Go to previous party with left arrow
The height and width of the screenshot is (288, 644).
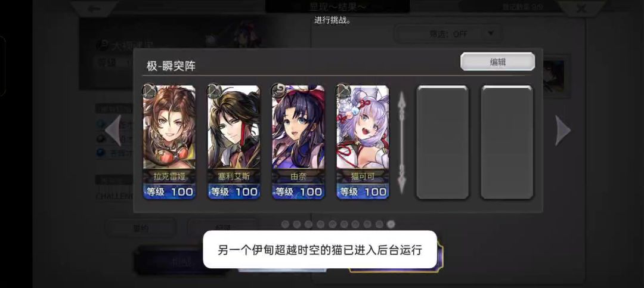pos(113,130)
